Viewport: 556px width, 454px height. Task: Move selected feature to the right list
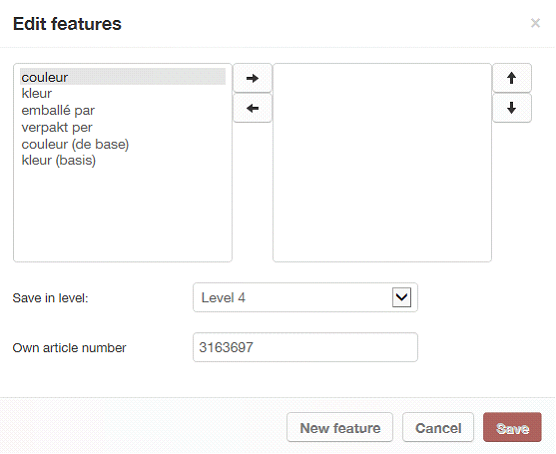tap(252, 78)
